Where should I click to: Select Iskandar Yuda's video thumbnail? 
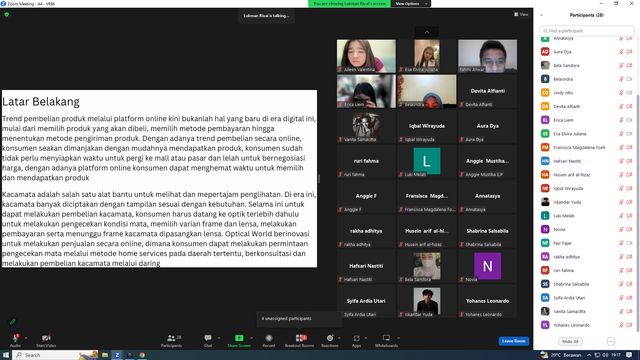click(427, 301)
